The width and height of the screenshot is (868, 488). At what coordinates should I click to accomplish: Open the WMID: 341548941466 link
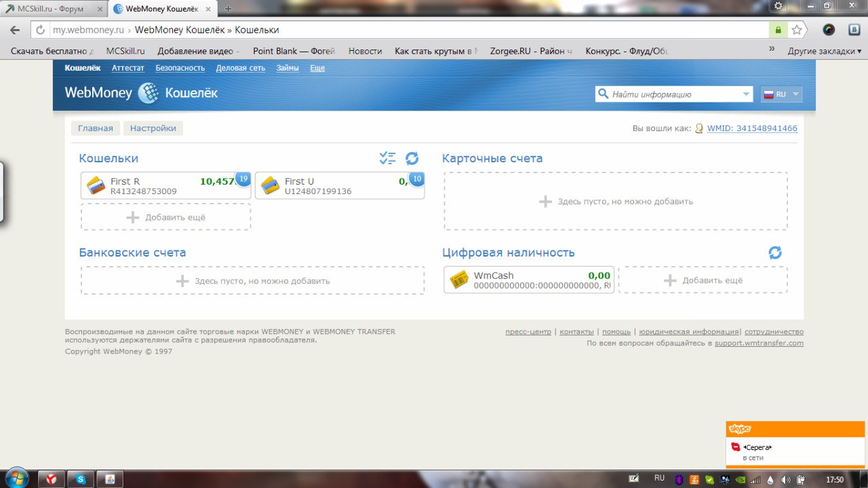pyautogui.click(x=752, y=128)
